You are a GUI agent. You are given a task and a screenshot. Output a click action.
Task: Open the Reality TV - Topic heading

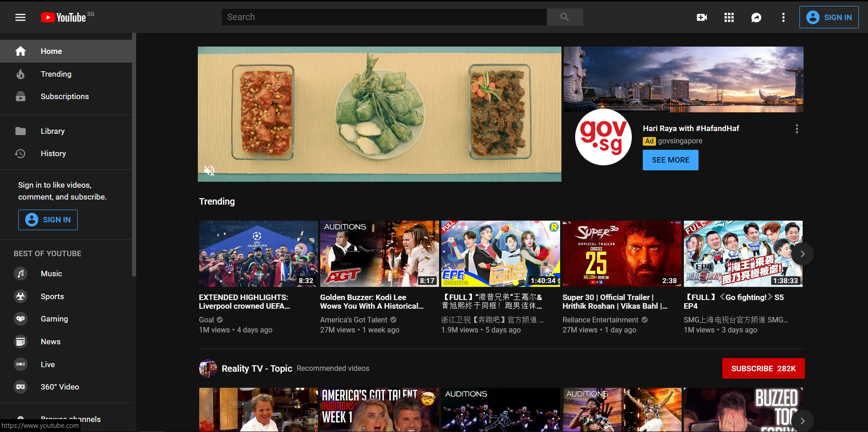257,369
